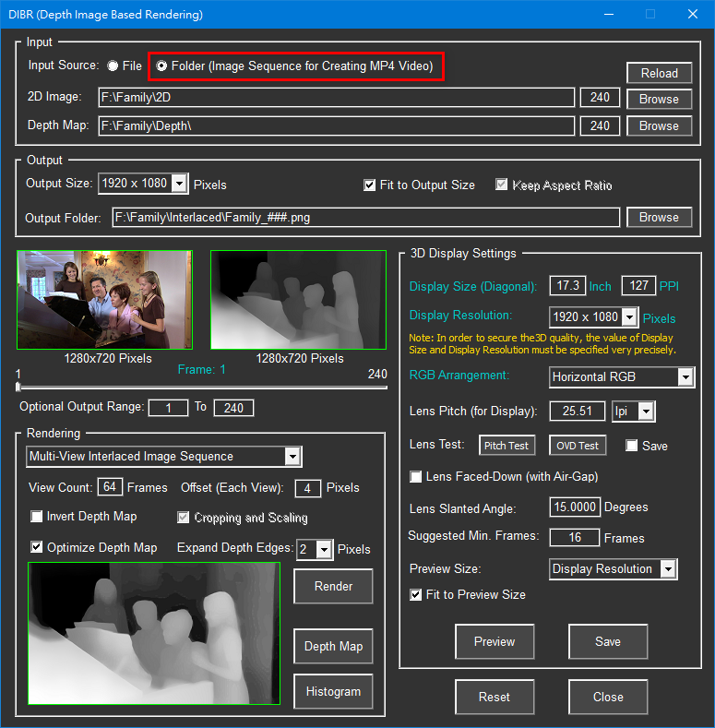Viewport: 715px width, 728px height.
Task: Click the 'Frame: 1' label
Action: point(201,370)
